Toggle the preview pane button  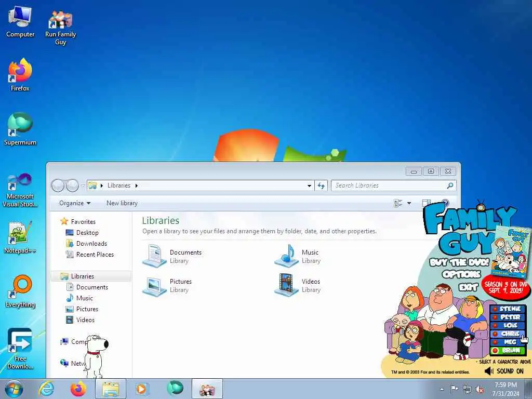[426, 203]
